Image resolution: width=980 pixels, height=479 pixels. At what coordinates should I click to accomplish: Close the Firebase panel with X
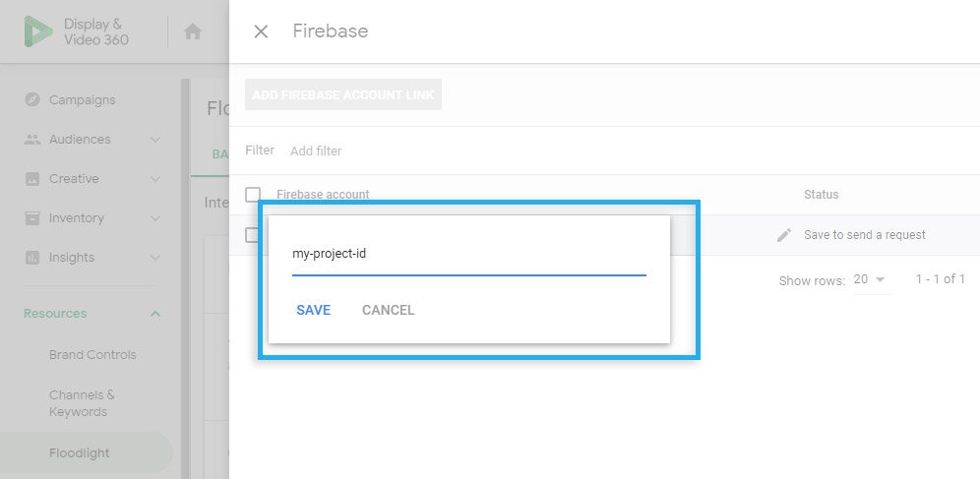click(261, 31)
